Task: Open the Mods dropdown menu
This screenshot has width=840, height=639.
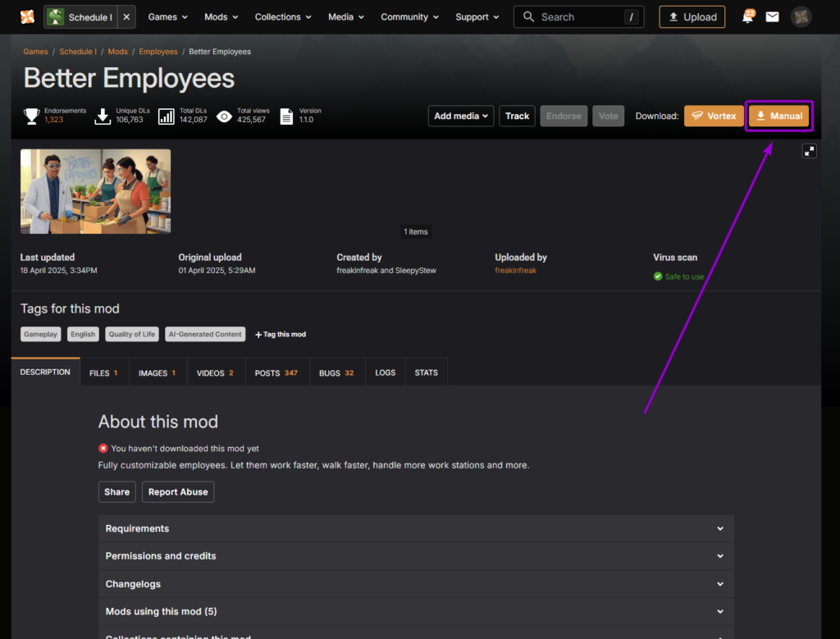Action: pos(221,17)
